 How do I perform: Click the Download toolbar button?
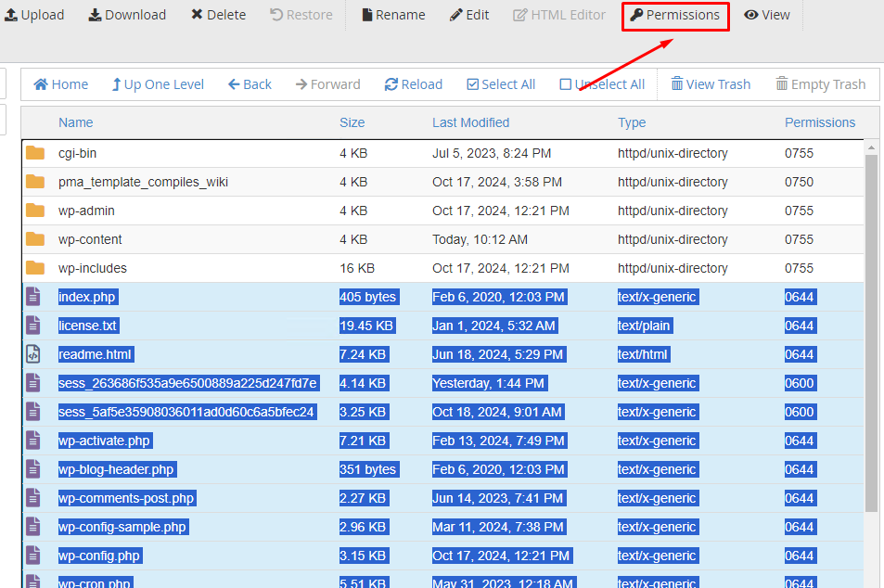tap(127, 15)
